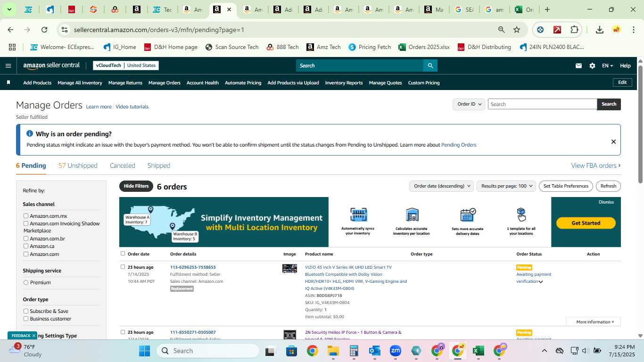Screen dimensions: 644x362
Task: Click the Chrome address bar URL
Action: click(159, 30)
